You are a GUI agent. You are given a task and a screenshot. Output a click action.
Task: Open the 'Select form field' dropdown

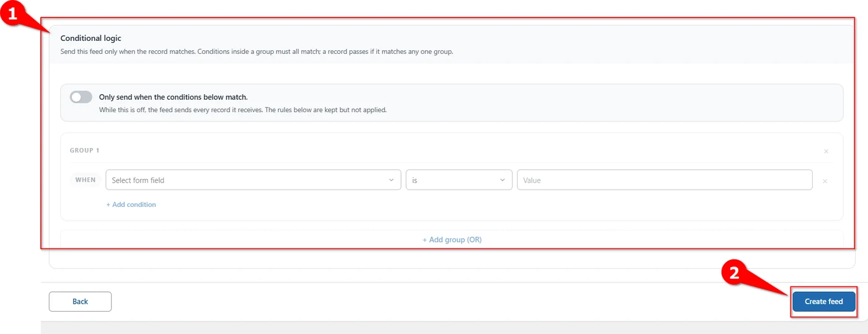pyautogui.click(x=254, y=180)
